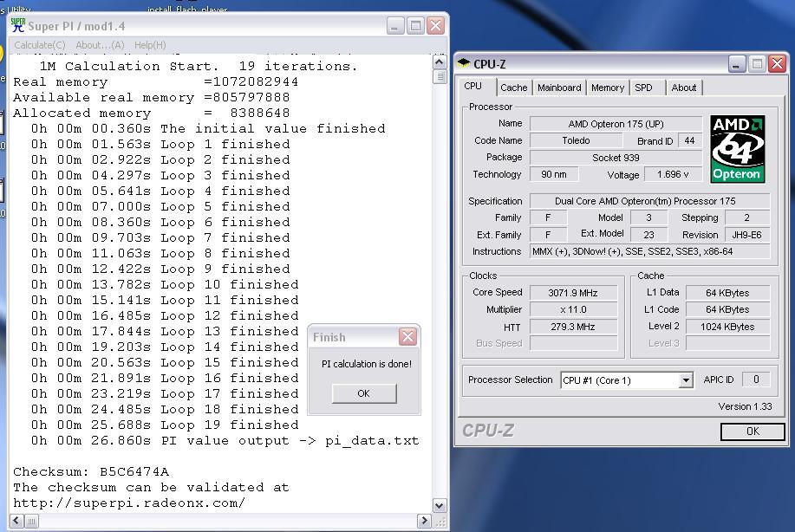Click the Loop 19 finished line
Screen dimensions: 795x532
point(165,425)
